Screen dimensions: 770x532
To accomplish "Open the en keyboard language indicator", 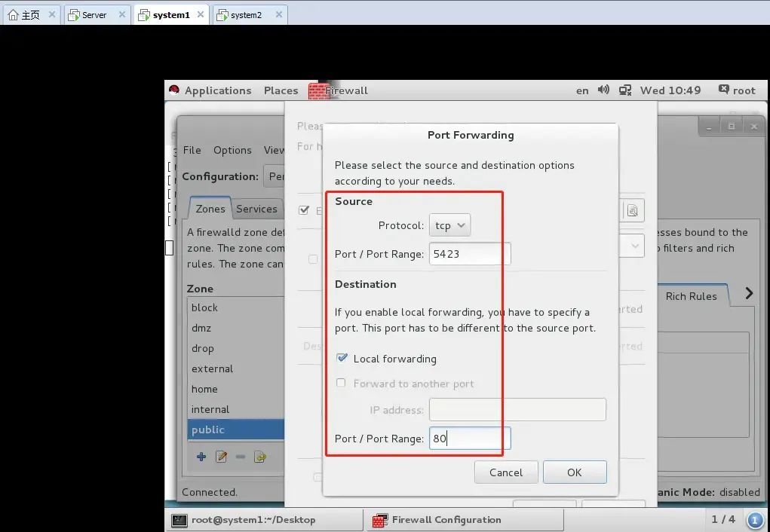I will pos(582,90).
